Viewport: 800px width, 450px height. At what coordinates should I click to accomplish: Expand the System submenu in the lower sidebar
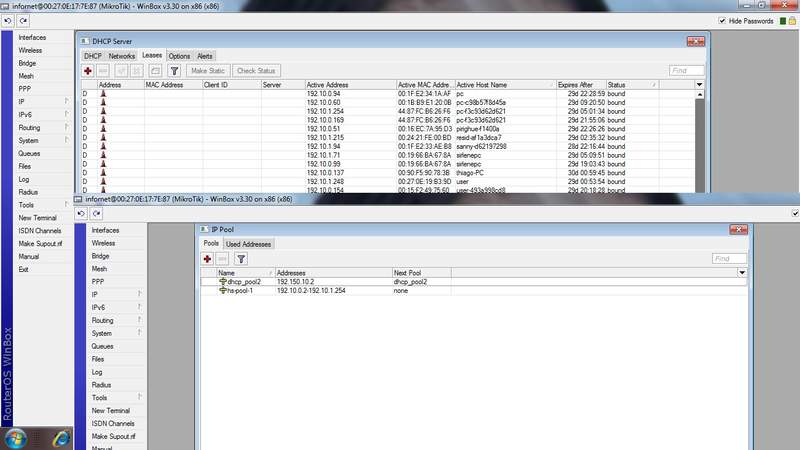pyautogui.click(x=139, y=333)
